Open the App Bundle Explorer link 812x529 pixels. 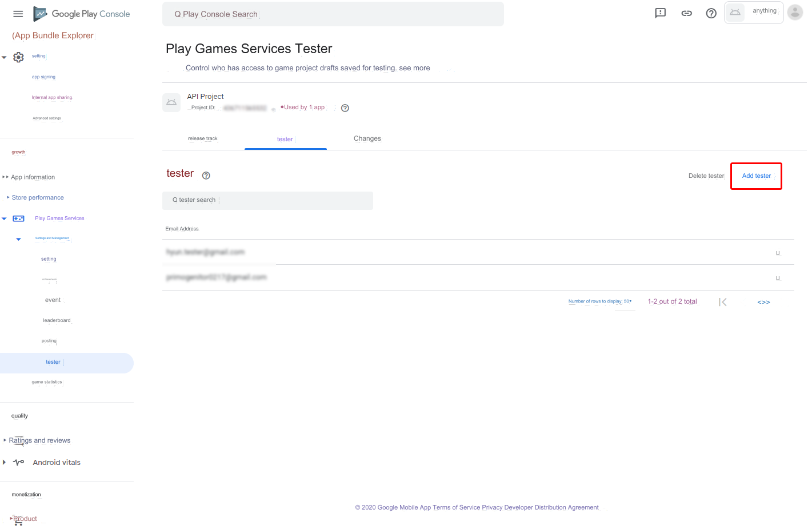point(53,35)
